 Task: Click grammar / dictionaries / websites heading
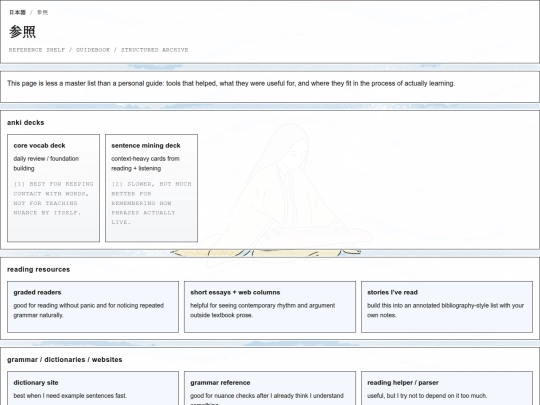pyautogui.click(x=65, y=360)
